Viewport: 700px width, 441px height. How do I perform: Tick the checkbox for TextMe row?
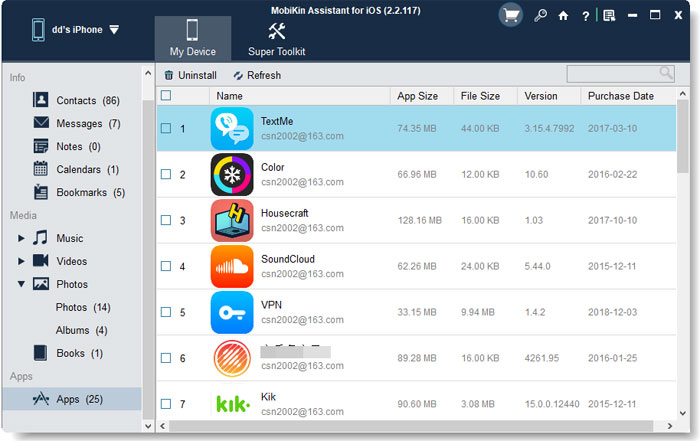click(x=166, y=129)
